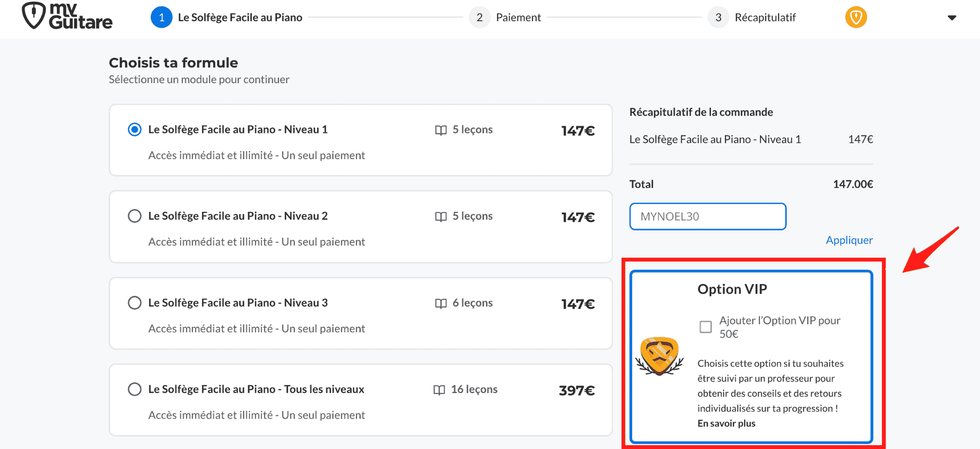The height and width of the screenshot is (449, 980).
Task: Click the step 1 circle badge
Action: pyautogui.click(x=162, y=18)
